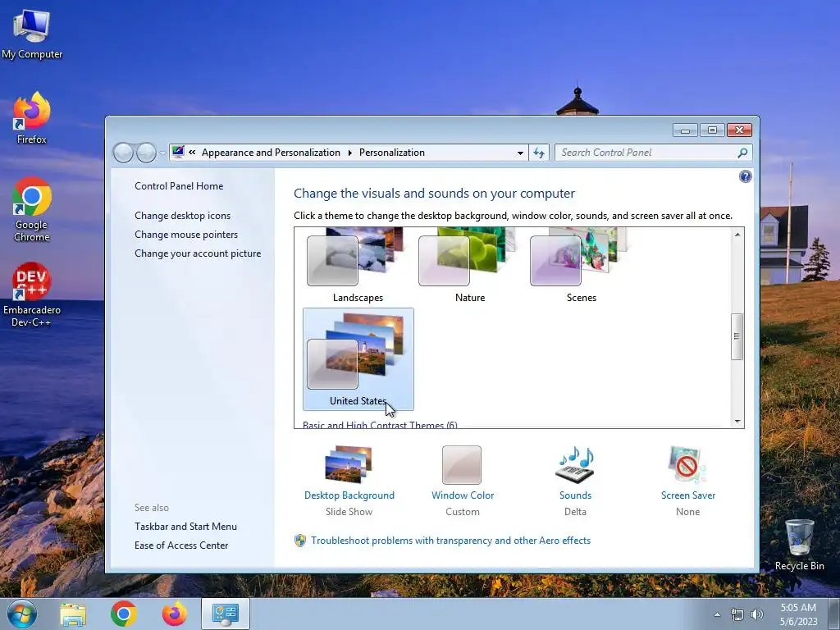
Task: Open the Screen Saver icon
Action: click(x=687, y=465)
